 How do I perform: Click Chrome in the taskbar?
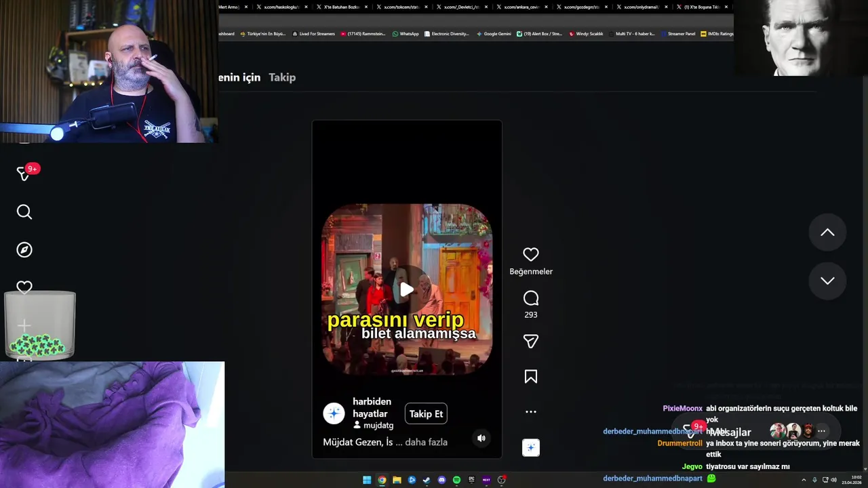382,480
